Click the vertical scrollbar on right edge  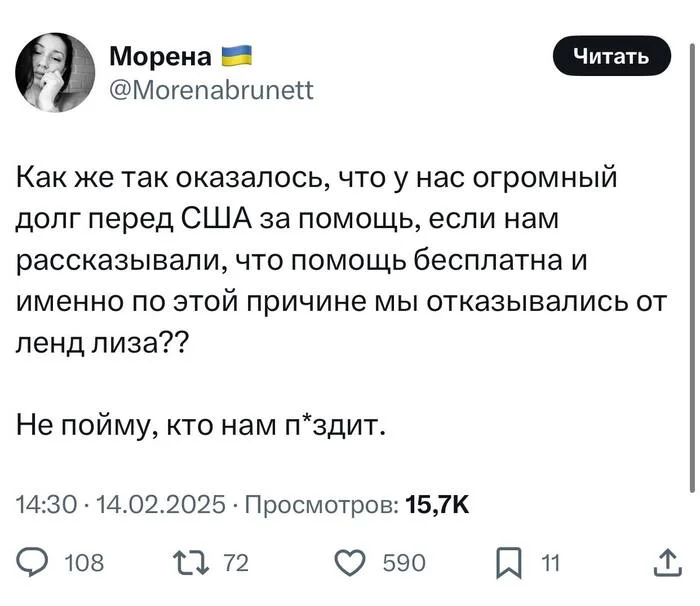pyautogui.click(x=692, y=268)
